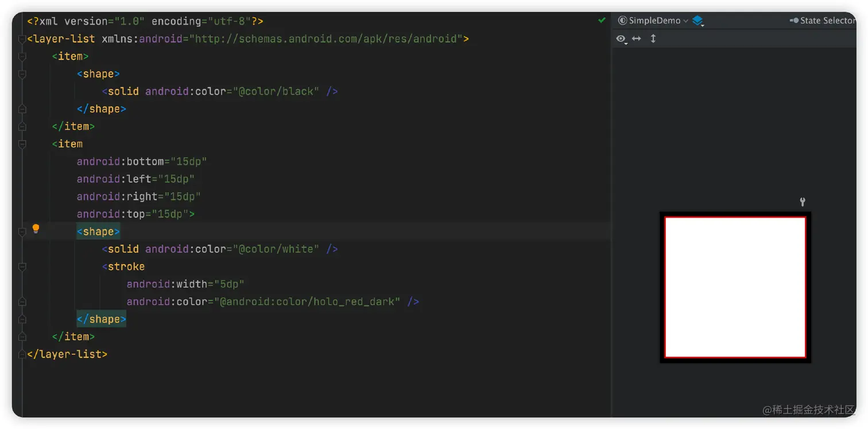Click android:right="15dp" attribute line
This screenshot has width=868, height=429.
tap(139, 196)
